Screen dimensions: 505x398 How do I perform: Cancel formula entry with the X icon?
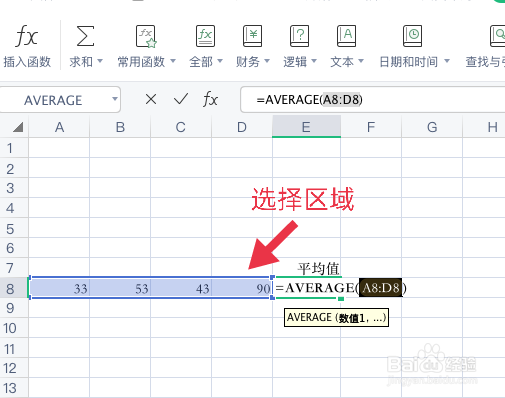point(151,99)
